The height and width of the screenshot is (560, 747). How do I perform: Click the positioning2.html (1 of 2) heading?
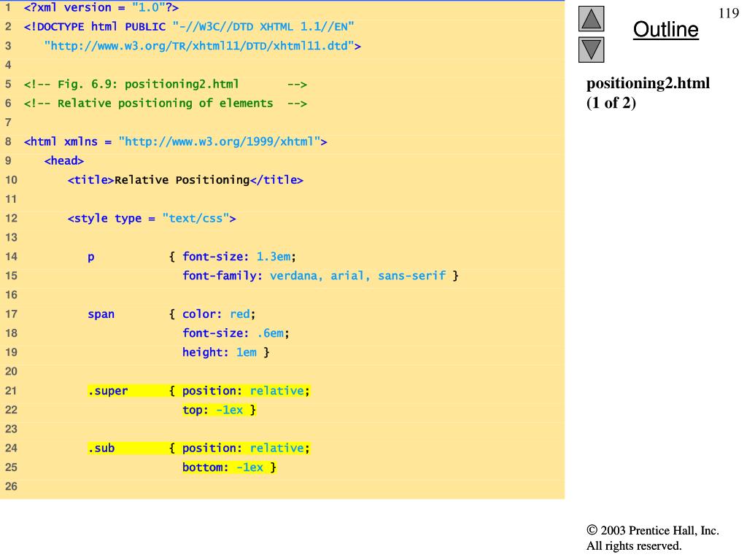pos(648,93)
